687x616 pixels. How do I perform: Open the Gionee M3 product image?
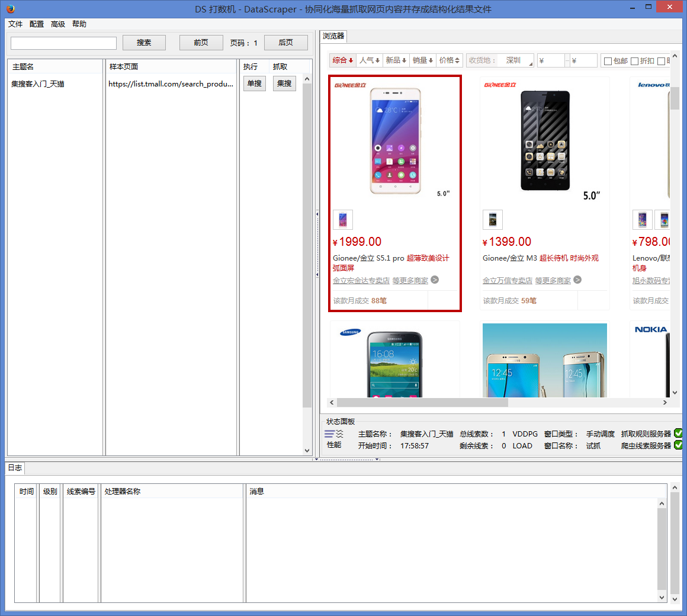[545, 141]
